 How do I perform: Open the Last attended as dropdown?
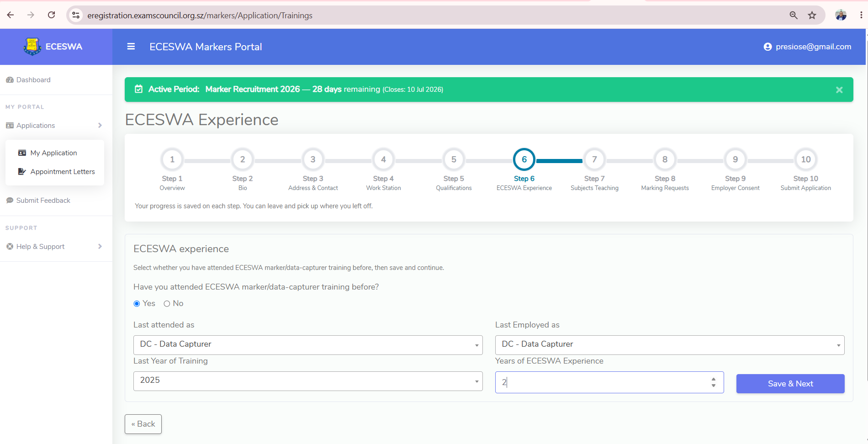coord(308,345)
